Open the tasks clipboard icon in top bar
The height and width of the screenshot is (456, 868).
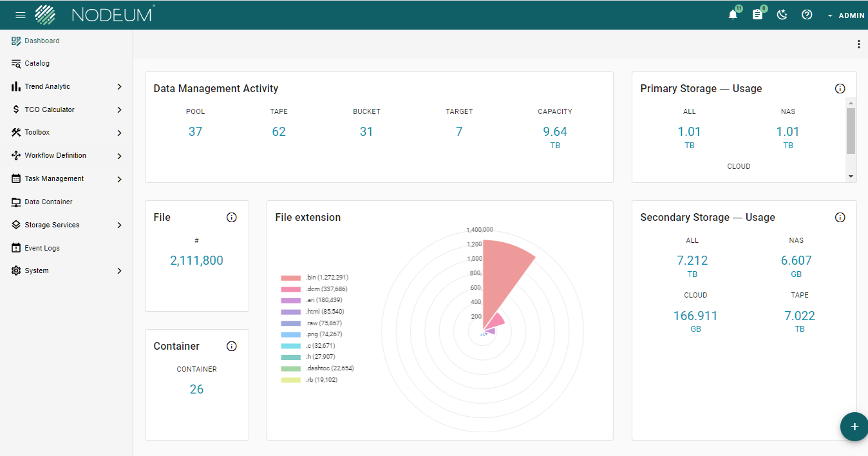tap(758, 14)
